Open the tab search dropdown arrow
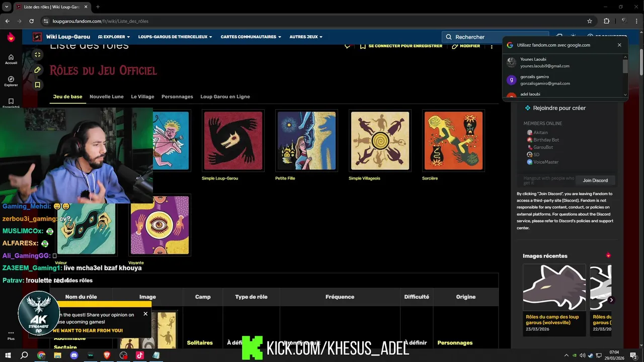Viewport: 644px width, 362px height. point(7,7)
